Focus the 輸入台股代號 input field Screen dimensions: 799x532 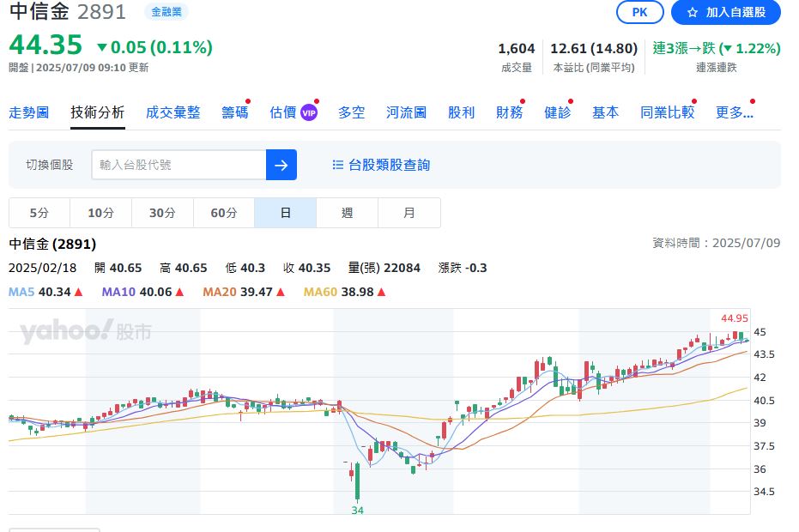[x=179, y=165]
